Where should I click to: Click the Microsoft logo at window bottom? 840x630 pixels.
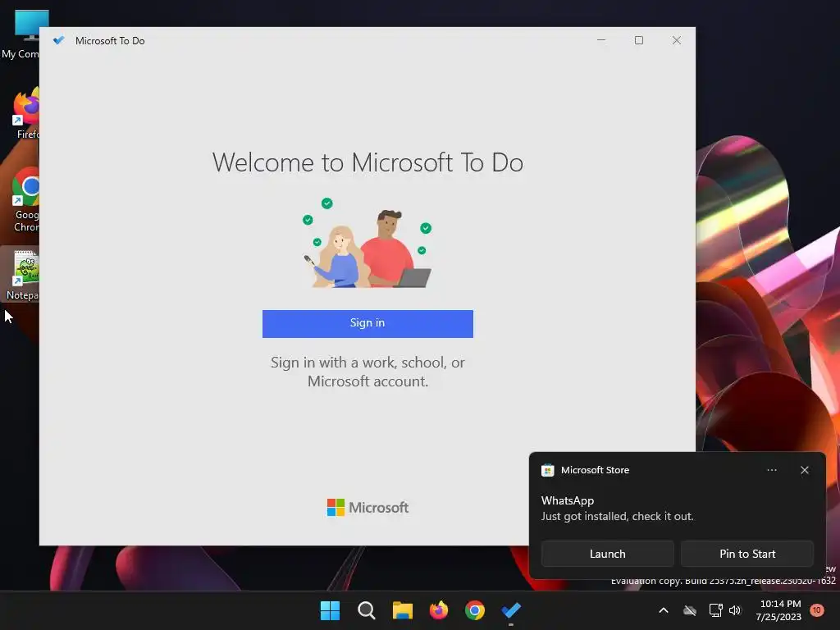(x=367, y=507)
